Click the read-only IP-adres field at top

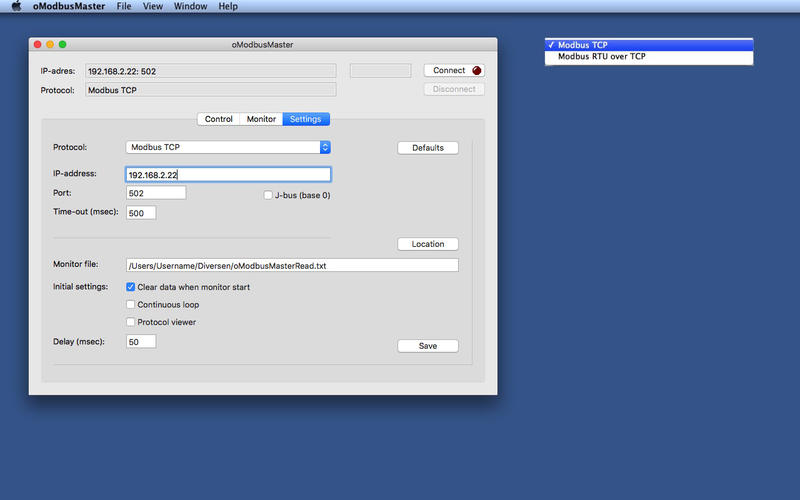pos(211,71)
